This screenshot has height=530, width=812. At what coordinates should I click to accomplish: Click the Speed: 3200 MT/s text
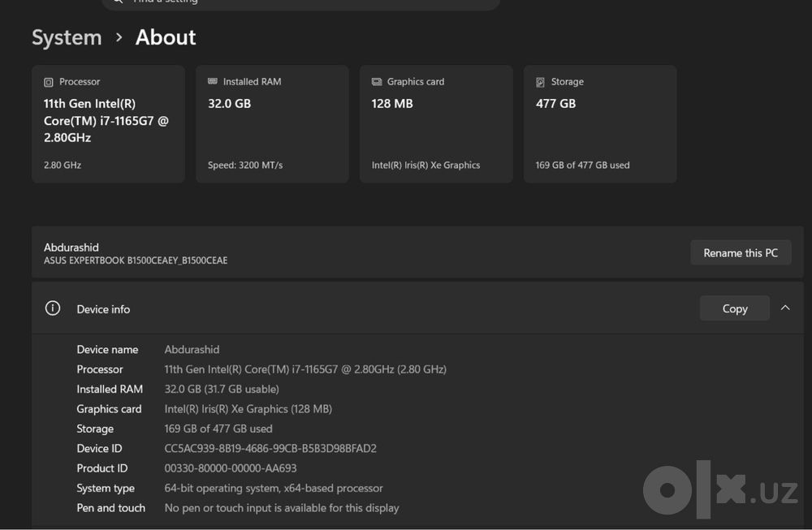click(x=245, y=165)
